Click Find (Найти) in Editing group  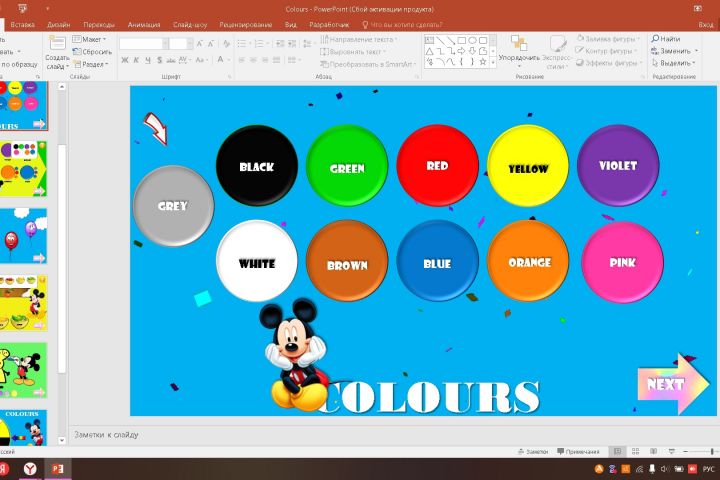(x=666, y=39)
